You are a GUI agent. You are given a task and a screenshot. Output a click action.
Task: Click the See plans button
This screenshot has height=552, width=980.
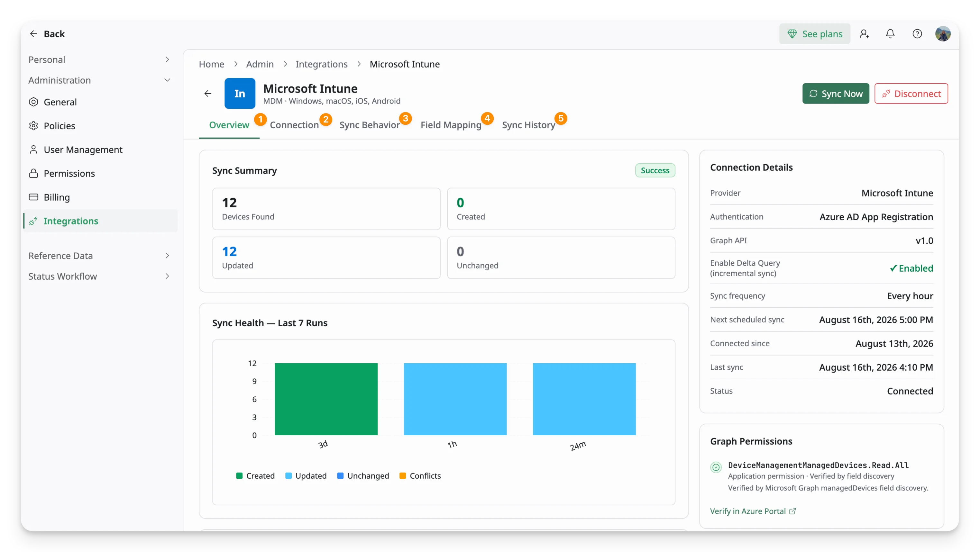(814, 34)
